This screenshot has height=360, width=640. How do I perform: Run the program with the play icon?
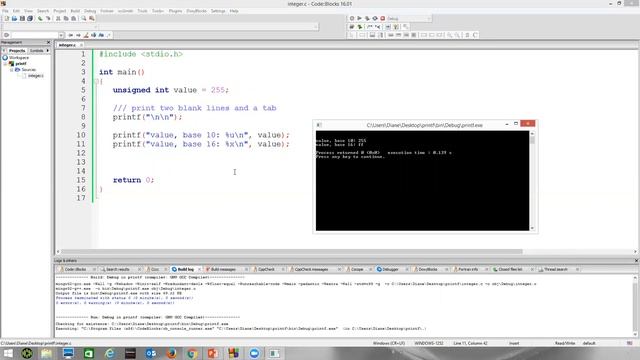point(360,18)
